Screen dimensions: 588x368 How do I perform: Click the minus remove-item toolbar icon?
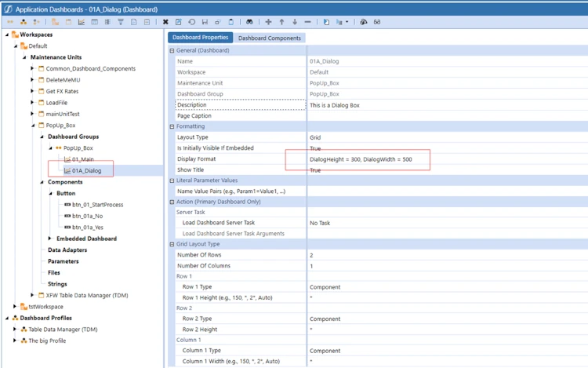[x=308, y=22]
